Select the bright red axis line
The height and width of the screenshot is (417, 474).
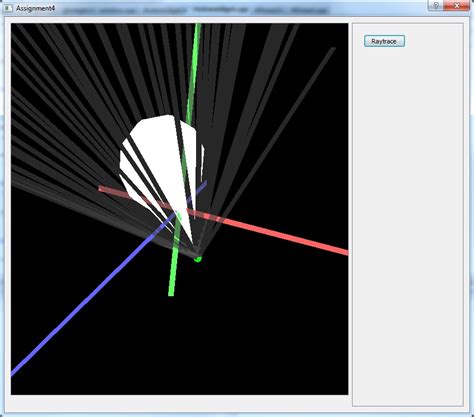(x=277, y=233)
